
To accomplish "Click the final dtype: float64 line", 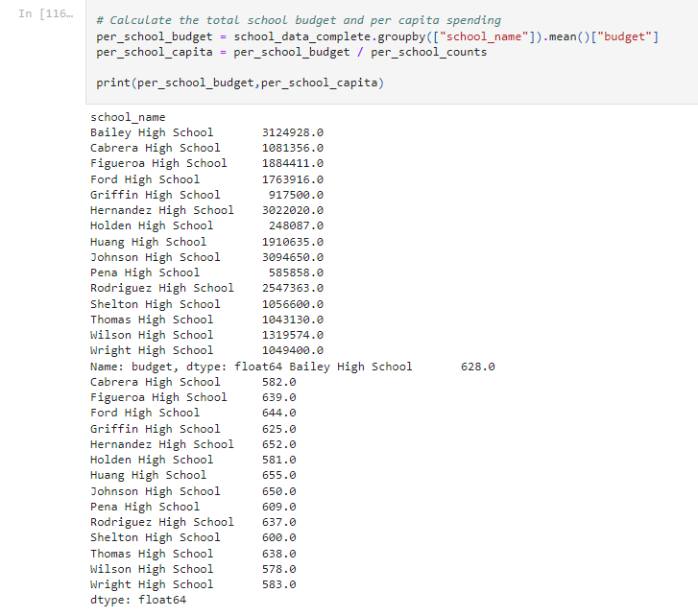I will 138,600.
